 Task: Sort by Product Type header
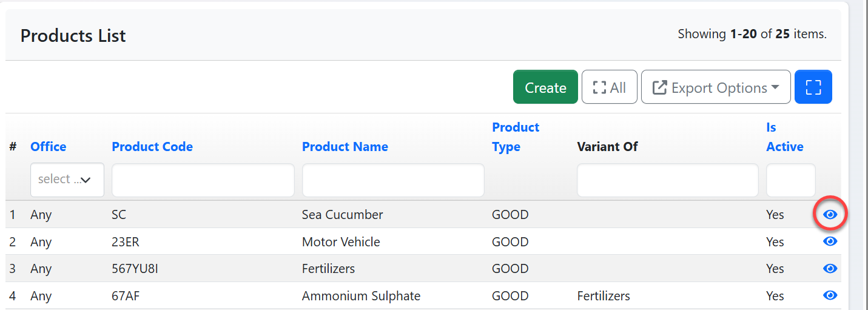[x=515, y=137]
